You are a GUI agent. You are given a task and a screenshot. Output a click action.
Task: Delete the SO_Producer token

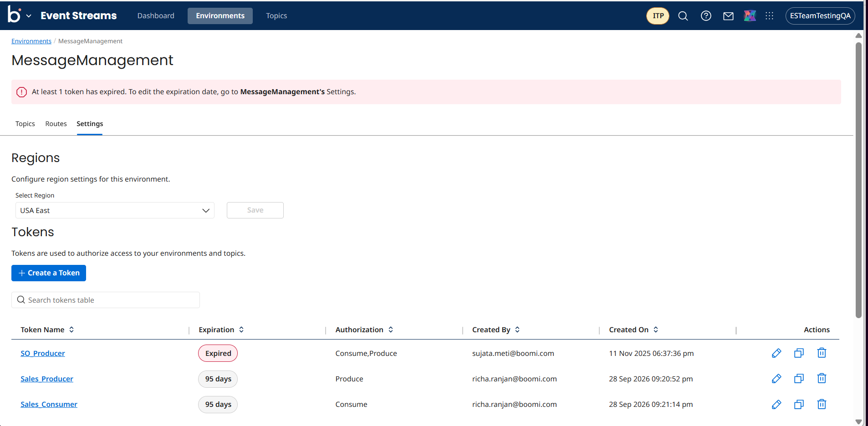[822, 353]
